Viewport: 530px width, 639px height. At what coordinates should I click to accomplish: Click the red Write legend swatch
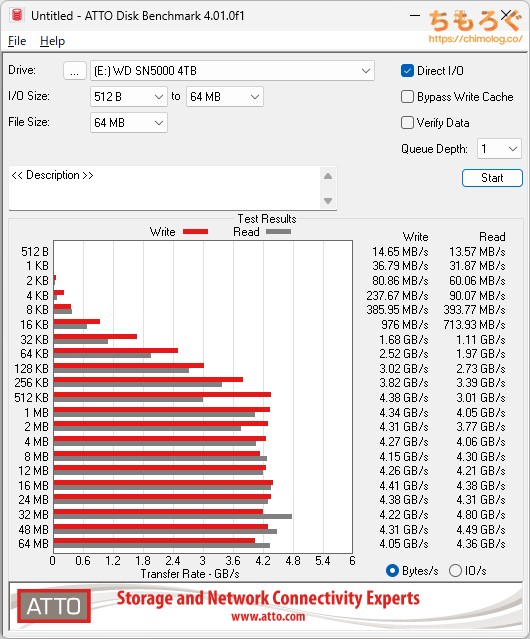196,232
